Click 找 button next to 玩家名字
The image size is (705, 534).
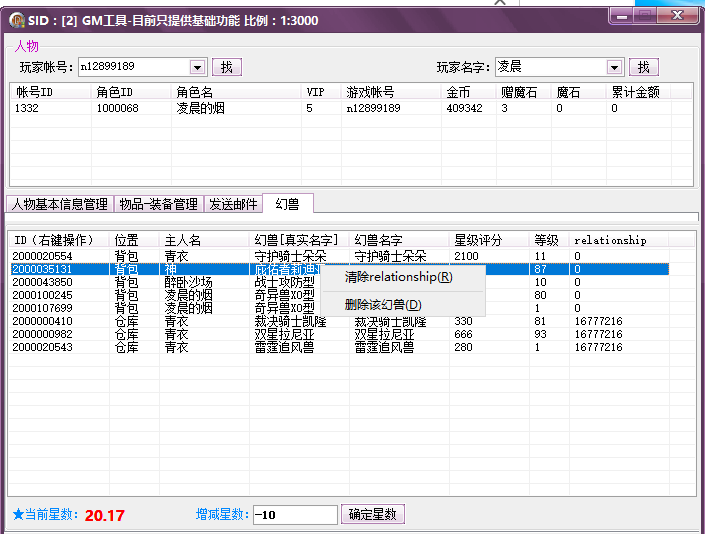644,67
